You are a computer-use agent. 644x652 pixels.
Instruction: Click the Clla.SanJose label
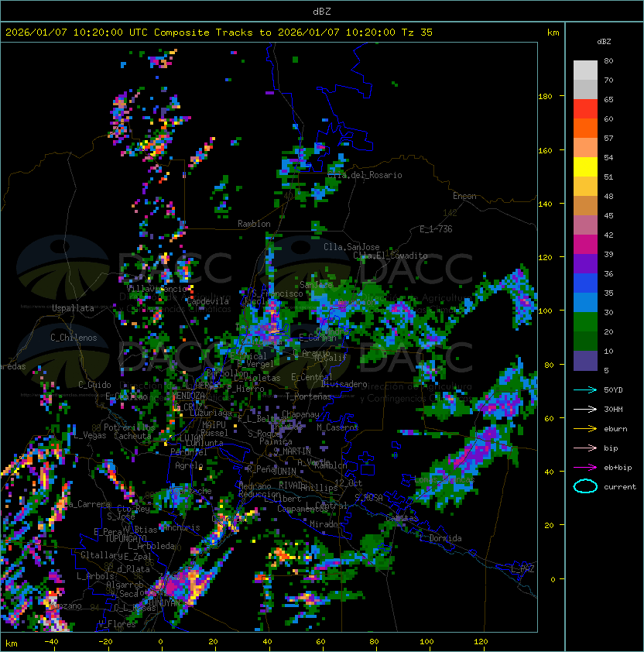coord(351,247)
